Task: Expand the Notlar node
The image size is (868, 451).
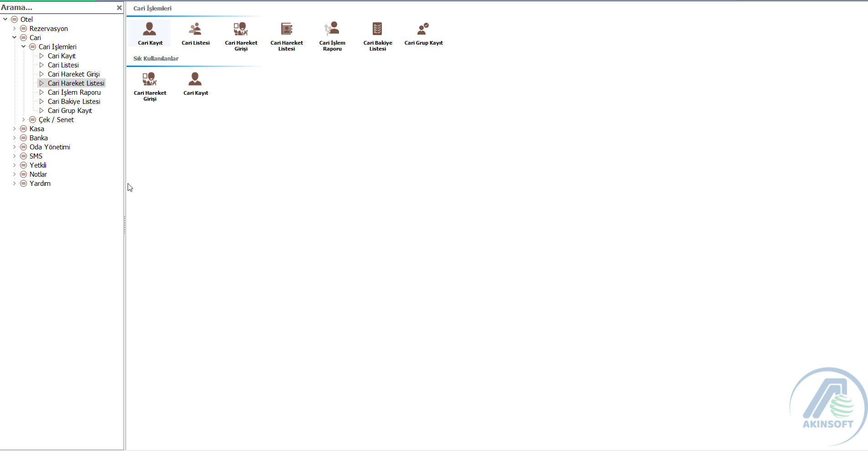Action: pyautogui.click(x=15, y=174)
